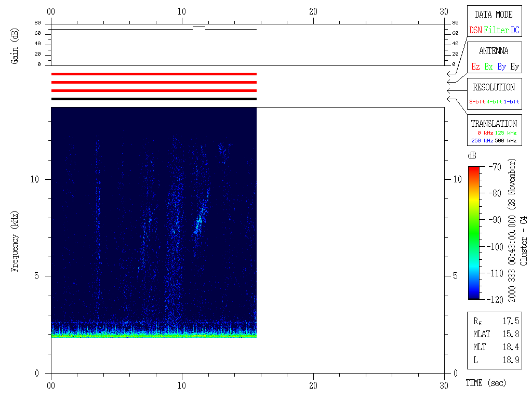Click the 8-bit resolution label
This screenshot has height=399, width=532.
pos(477,102)
